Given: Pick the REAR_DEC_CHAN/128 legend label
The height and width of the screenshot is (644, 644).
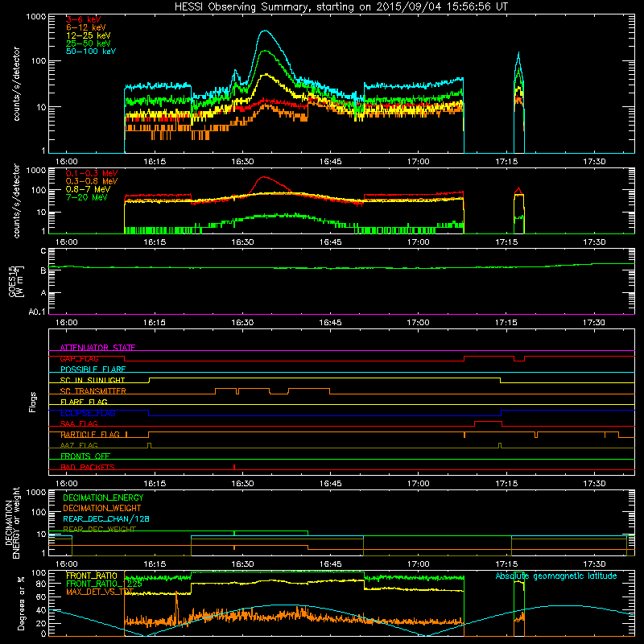Looking at the screenshot, I should [106, 518].
